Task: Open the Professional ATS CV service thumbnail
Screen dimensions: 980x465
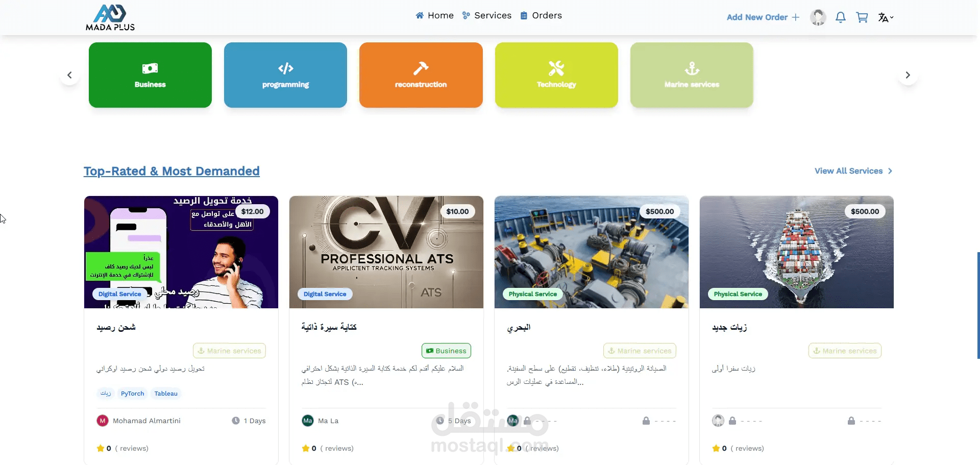Action: click(386, 252)
